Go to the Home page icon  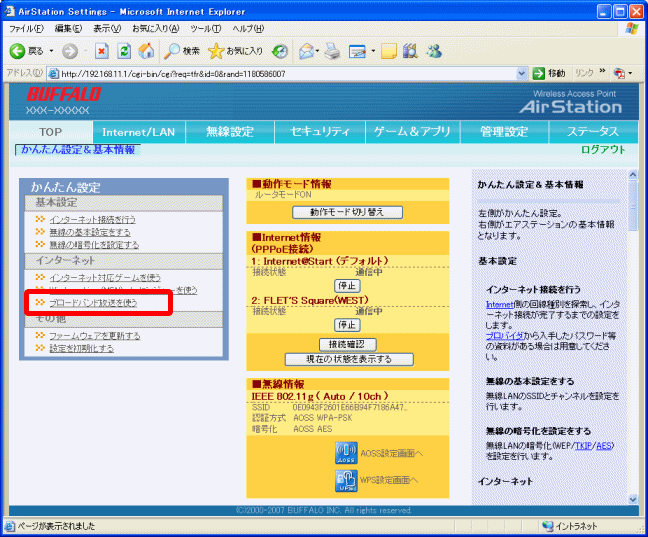146,51
